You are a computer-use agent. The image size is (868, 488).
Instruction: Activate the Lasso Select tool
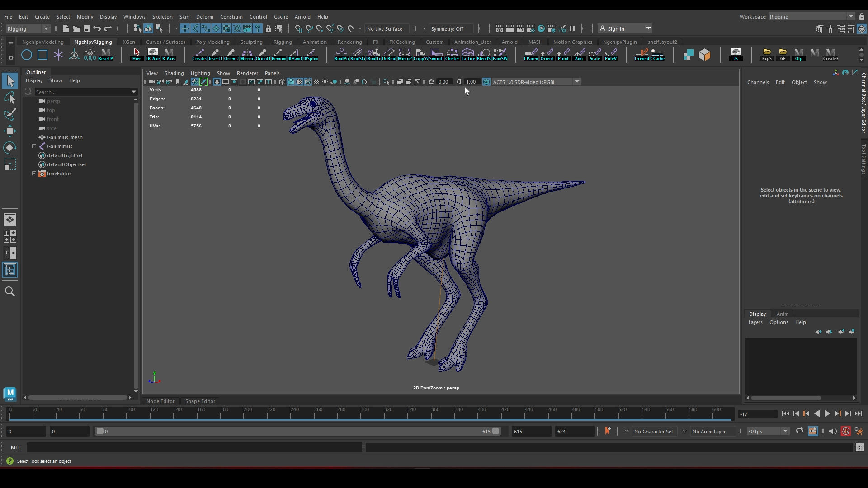point(10,98)
